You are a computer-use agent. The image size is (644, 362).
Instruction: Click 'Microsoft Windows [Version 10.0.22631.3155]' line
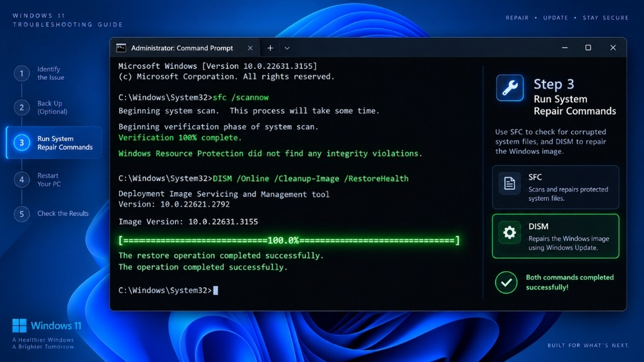point(218,66)
